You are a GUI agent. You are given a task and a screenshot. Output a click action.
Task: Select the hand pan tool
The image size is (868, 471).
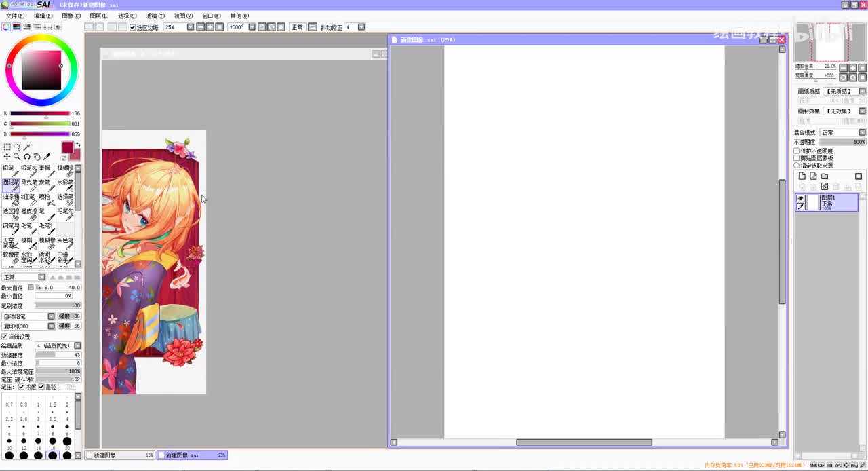pyautogui.click(x=37, y=157)
